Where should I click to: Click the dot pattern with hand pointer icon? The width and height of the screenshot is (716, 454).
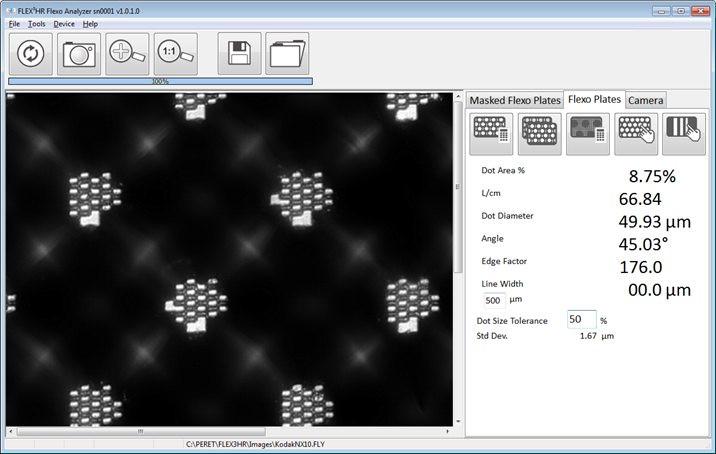coord(636,134)
